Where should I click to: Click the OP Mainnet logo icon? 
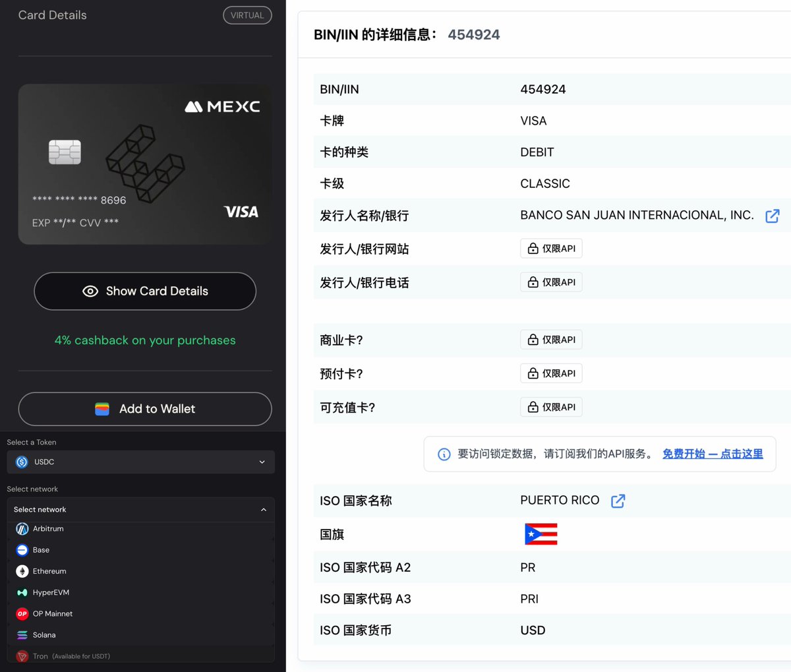pos(22,613)
